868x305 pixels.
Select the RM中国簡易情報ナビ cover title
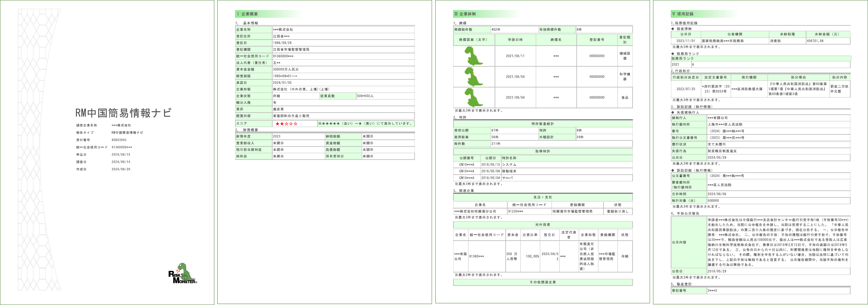(x=123, y=113)
